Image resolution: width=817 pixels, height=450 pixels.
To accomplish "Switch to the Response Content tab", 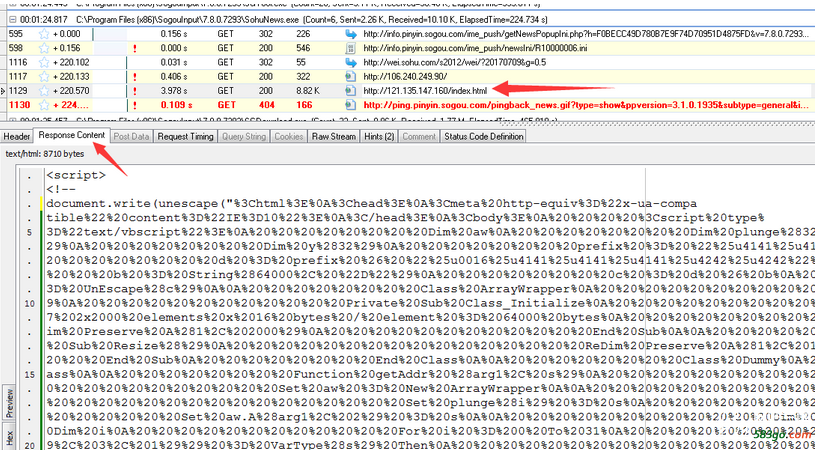I will point(71,135).
